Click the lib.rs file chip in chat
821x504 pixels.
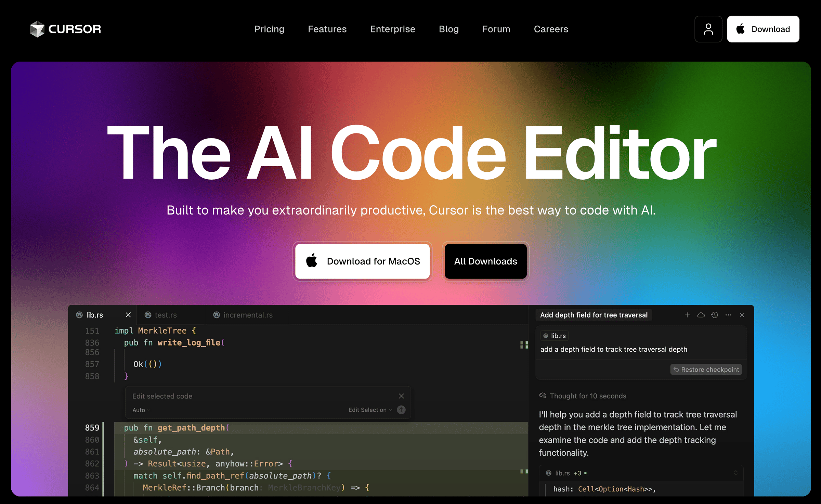[x=554, y=336]
